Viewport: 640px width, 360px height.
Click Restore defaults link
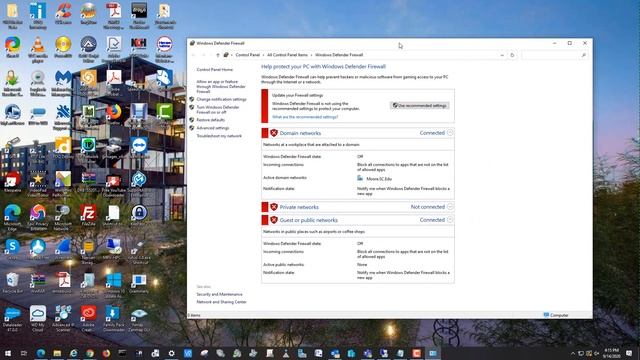click(x=211, y=120)
